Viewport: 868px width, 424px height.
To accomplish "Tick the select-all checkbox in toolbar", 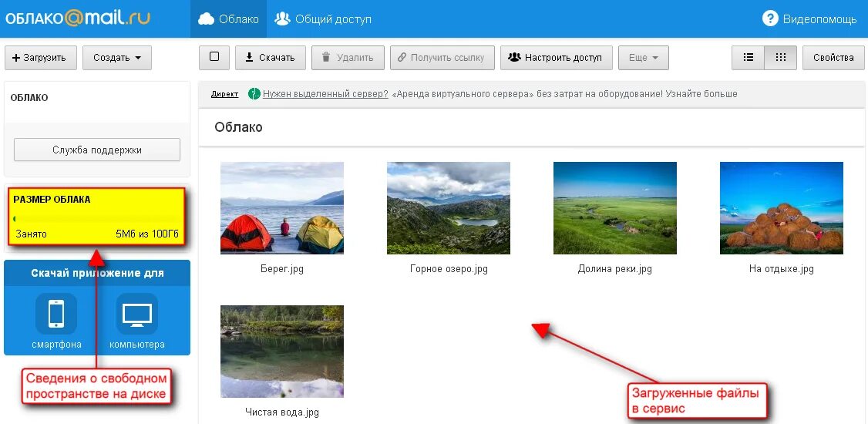I will tap(214, 56).
